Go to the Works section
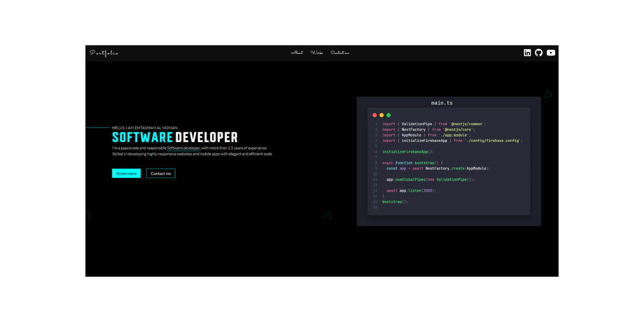644x322 pixels. click(316, 52)
